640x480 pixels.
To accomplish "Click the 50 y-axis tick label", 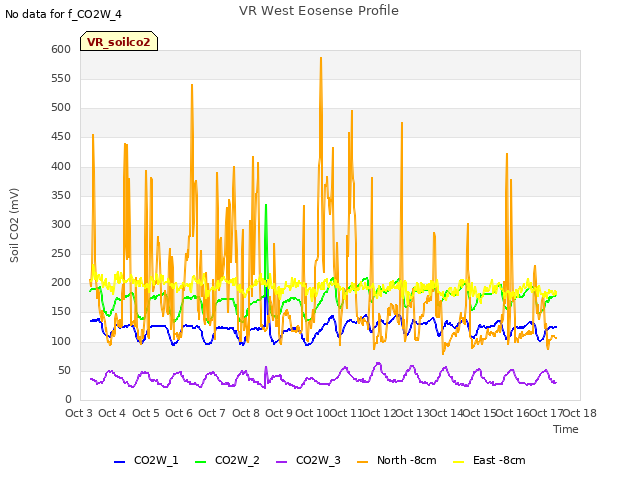I will click(x=64, y=371).
